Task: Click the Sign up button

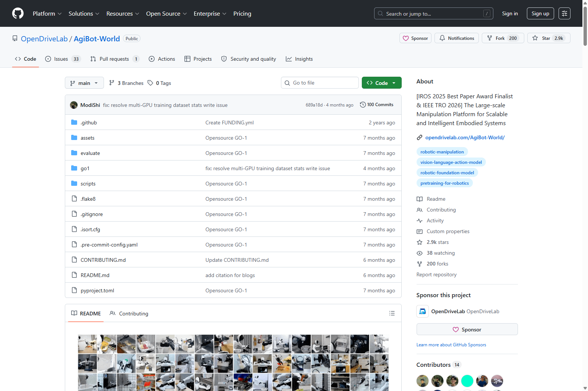Action: (540, 13)
